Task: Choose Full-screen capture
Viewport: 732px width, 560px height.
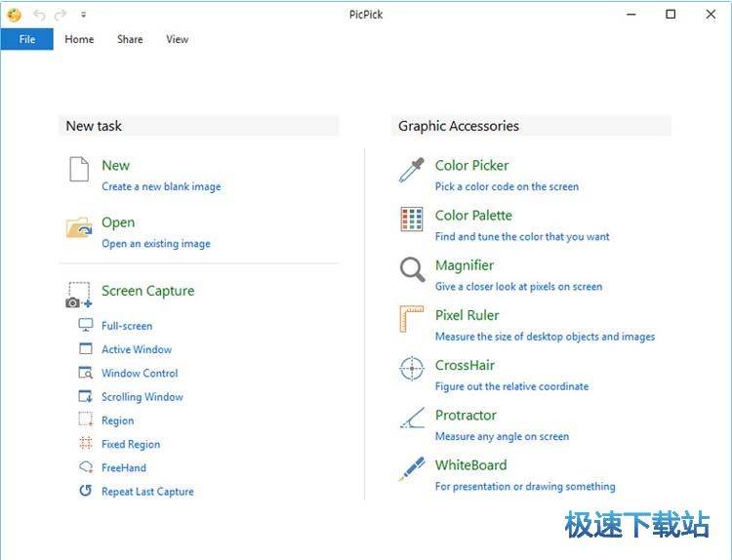Action: pyautogui.click(x=127, y=326)
